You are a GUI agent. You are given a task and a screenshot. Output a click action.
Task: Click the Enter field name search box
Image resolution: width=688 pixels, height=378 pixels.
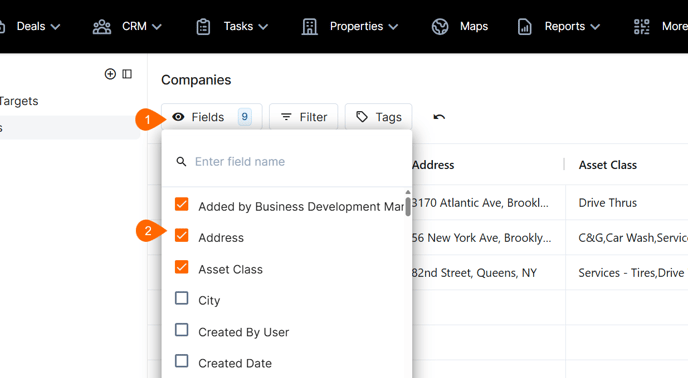[x=287, y=162]
